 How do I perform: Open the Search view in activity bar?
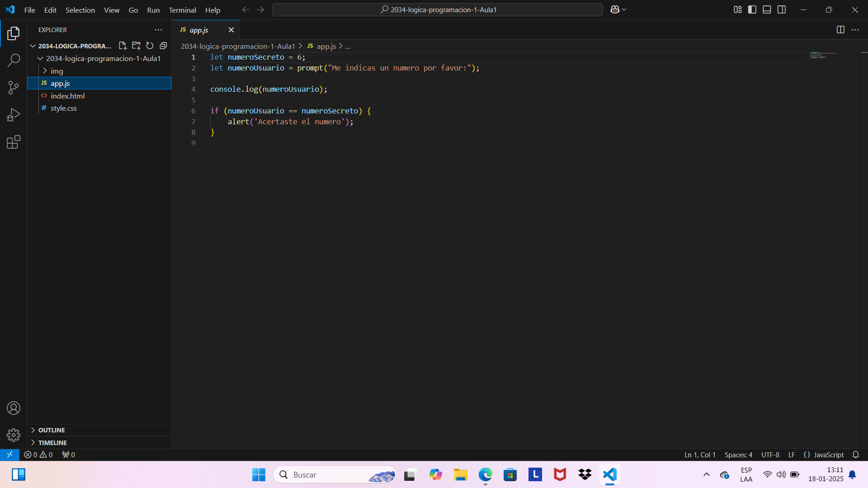(x=14, y=60)
